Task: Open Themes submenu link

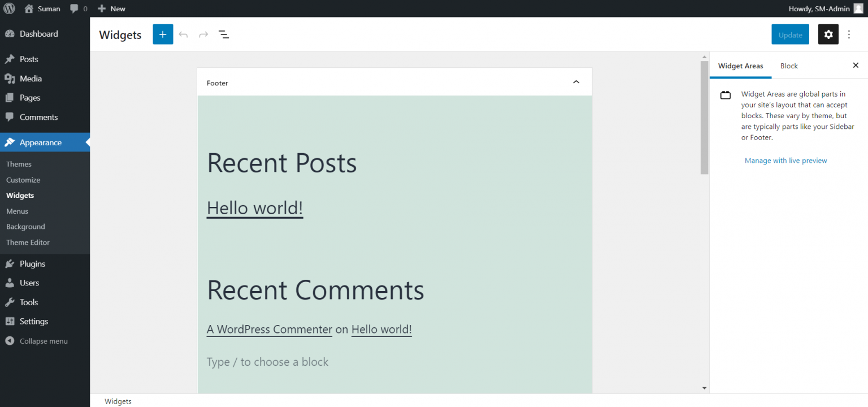Action: (19, 164)
